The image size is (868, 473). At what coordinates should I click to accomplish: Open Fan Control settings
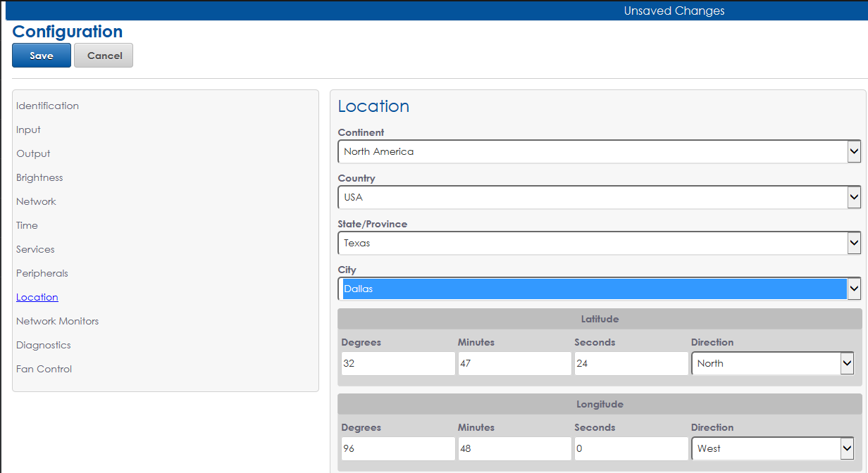(x=44, y=369)
